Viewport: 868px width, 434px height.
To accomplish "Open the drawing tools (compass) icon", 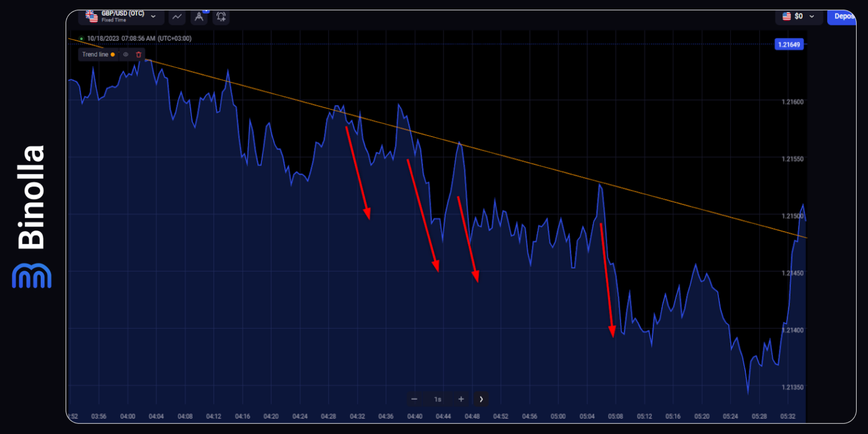I will [x=199, y=18].
